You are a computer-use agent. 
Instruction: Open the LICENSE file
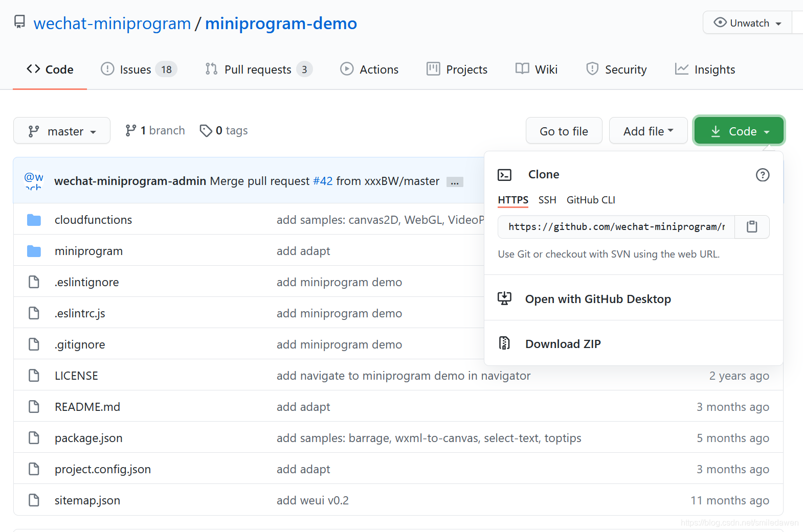(76, 376)
